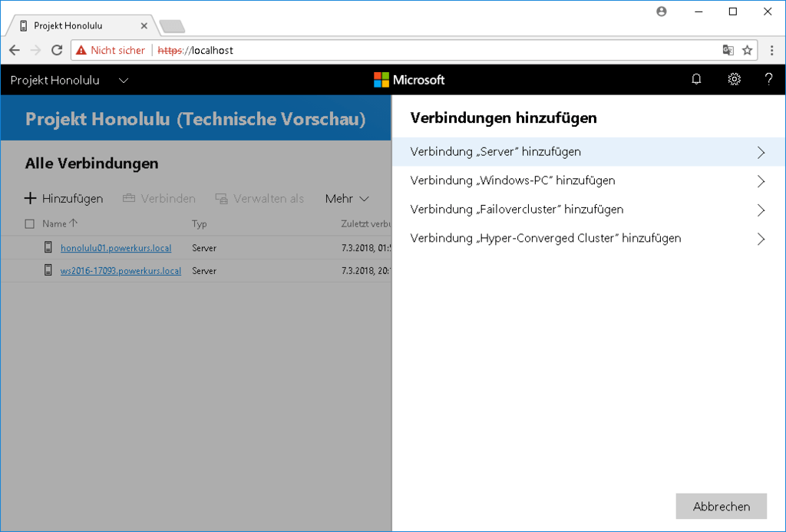Sort by the Name column header
Screen dimensions: 786x532
59,223
